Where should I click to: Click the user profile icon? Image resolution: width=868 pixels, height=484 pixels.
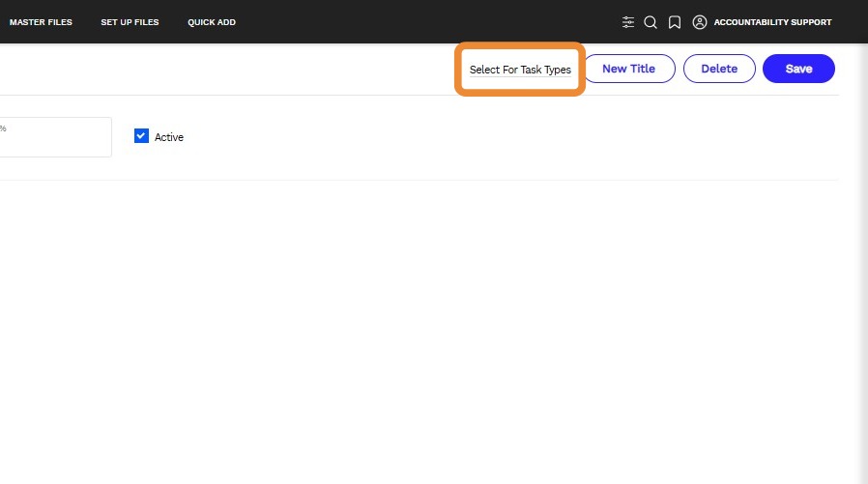(x=700, y=22)
